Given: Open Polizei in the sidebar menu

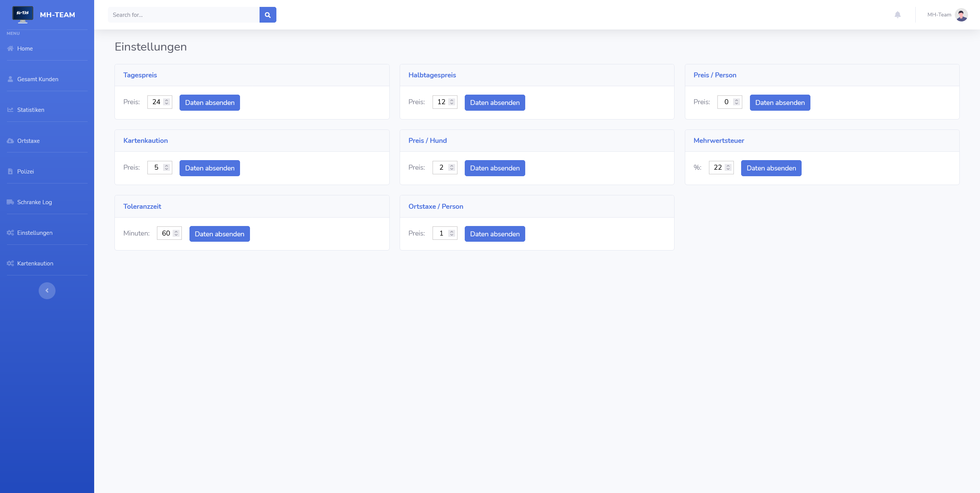Looking at the screenshot, I should (25, 172).
